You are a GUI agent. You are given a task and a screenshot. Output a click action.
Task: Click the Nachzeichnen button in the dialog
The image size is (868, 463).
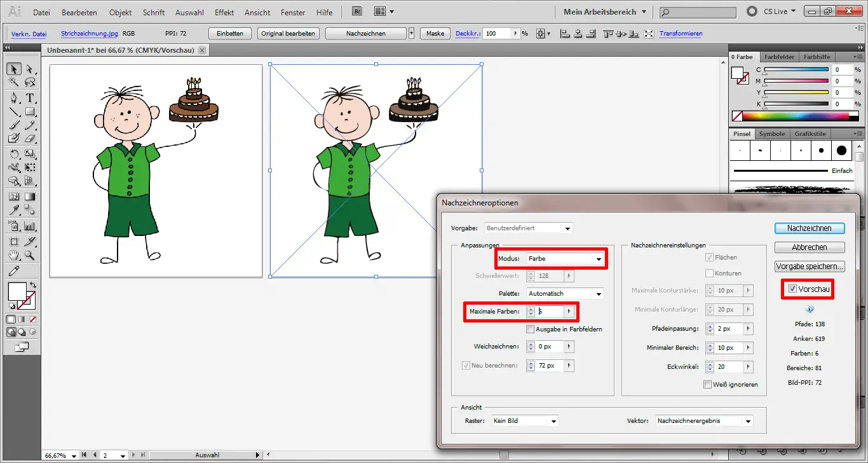point(810,228)
